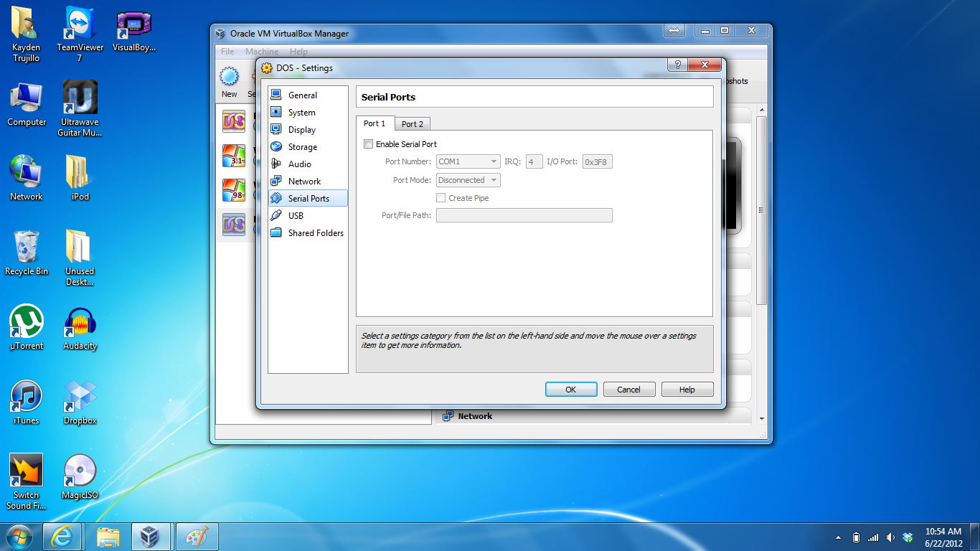This screenshot has width=980, height=551.
Task: Select the Windows 3.1 VM icon
Action: 234,156
